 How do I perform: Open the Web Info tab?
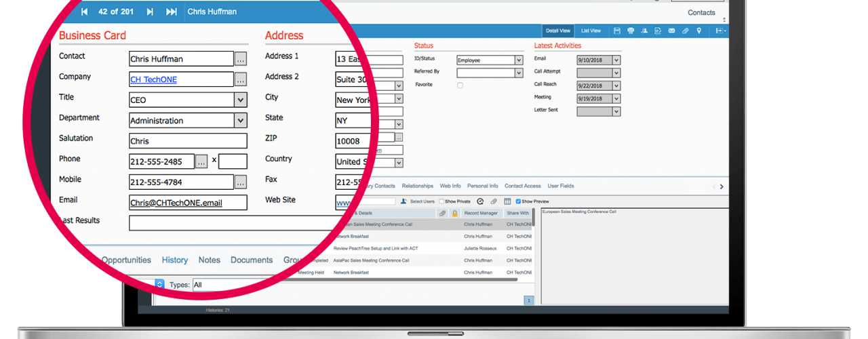pos(450,186)
